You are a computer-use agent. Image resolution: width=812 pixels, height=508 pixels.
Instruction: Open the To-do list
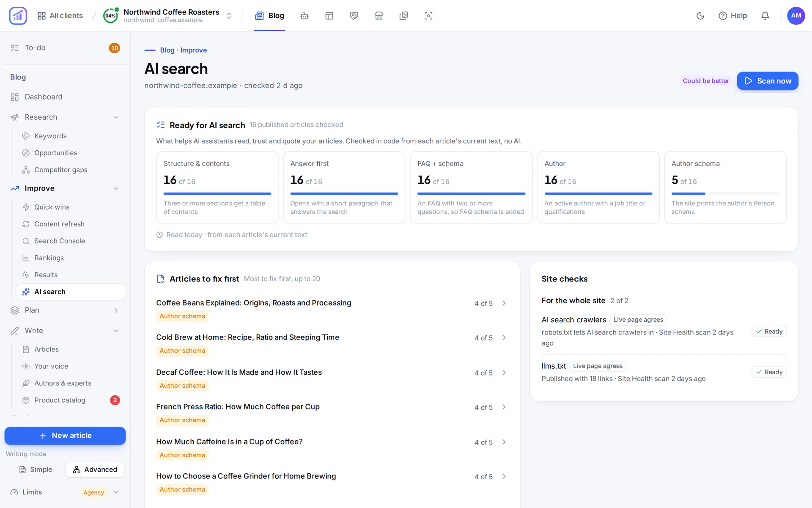pyautogui.click(x=65, y=48)
